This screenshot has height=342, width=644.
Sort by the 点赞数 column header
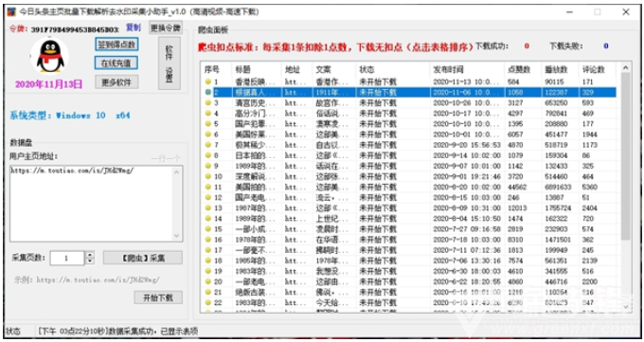tap(519, 69)
